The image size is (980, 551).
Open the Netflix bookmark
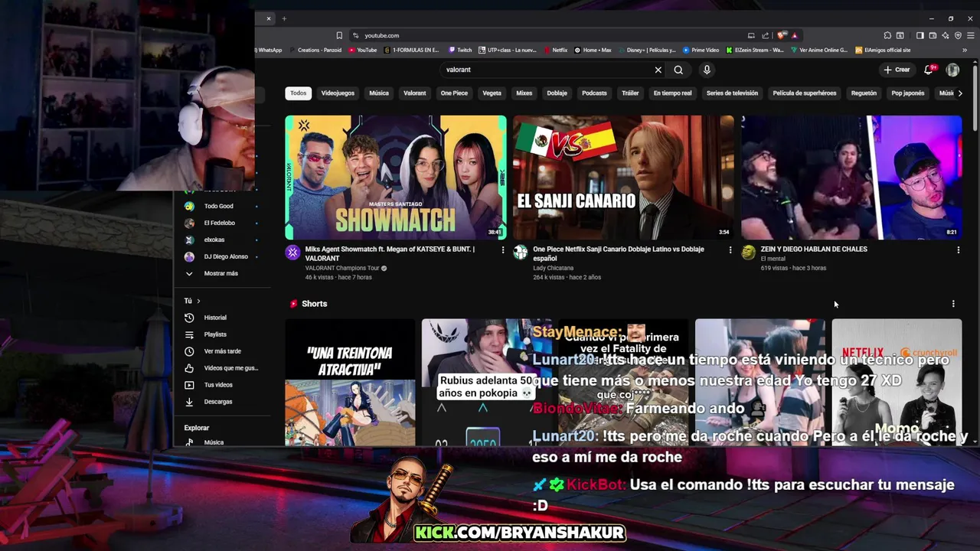(556, 51)
